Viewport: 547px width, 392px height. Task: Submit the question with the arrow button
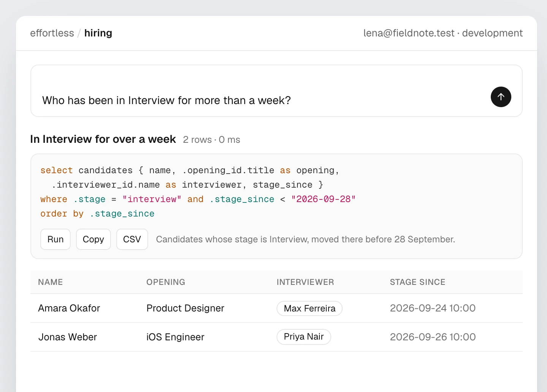[x=501, y=97]
